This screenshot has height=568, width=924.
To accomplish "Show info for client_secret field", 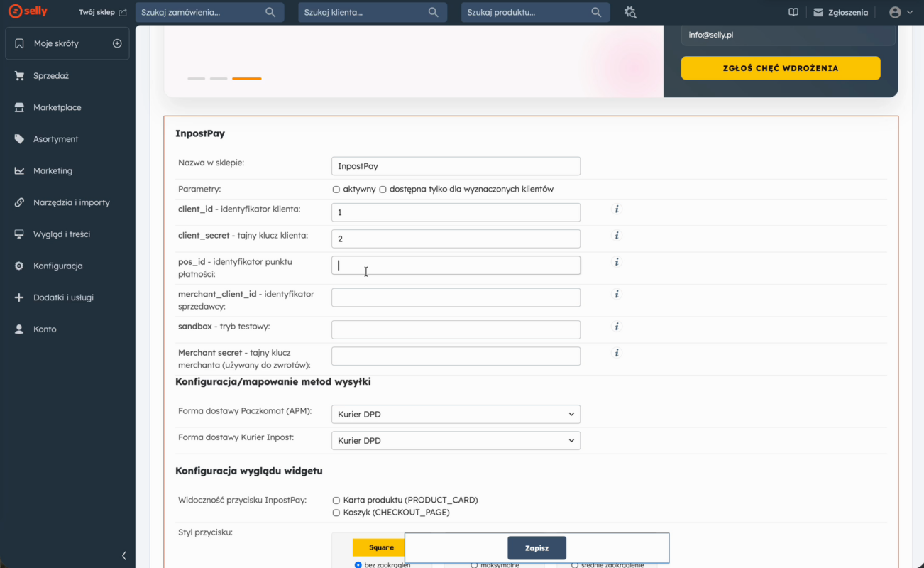I will click(617, 236).
